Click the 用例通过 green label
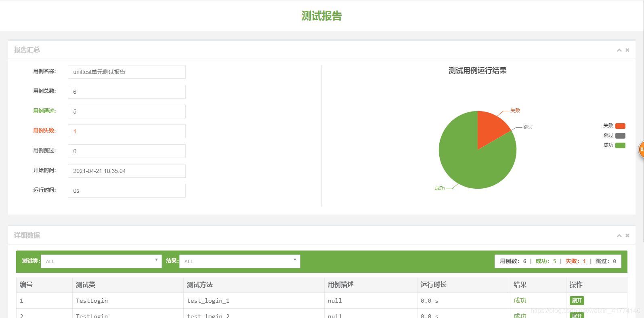The image size is (644, 318). [x=44, y=111]
